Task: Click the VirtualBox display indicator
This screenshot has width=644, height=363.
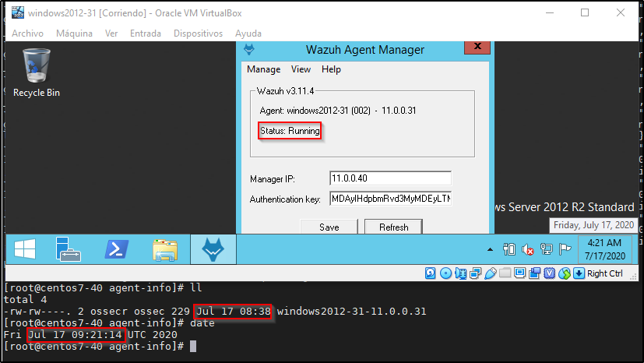Action: point(520,273)
